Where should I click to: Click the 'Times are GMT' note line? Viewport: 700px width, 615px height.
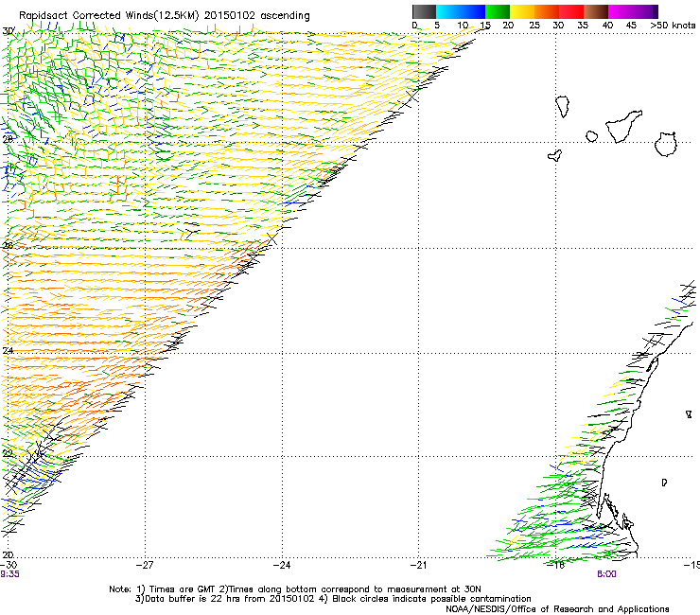pyautogui.click(x=295, y=589)
